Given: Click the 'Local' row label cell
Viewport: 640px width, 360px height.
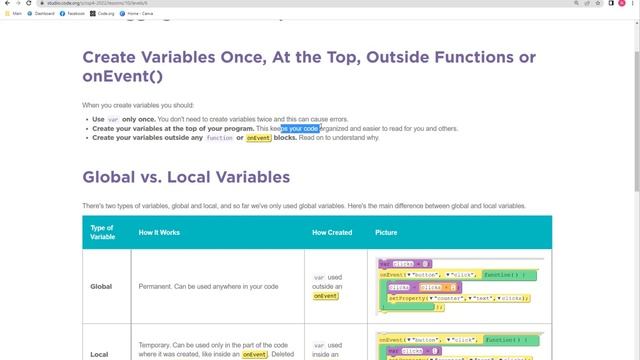Looking at the screenshot, I should pos(99,354).
